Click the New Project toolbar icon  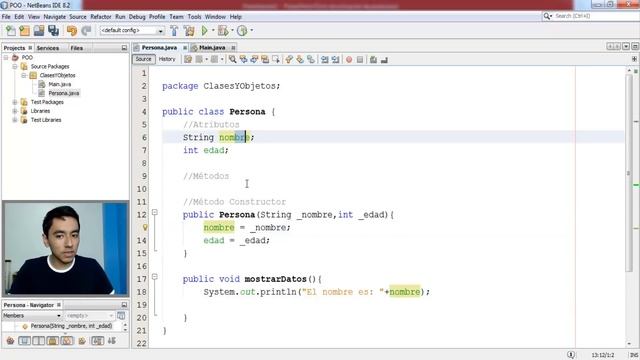pos(24,31)
